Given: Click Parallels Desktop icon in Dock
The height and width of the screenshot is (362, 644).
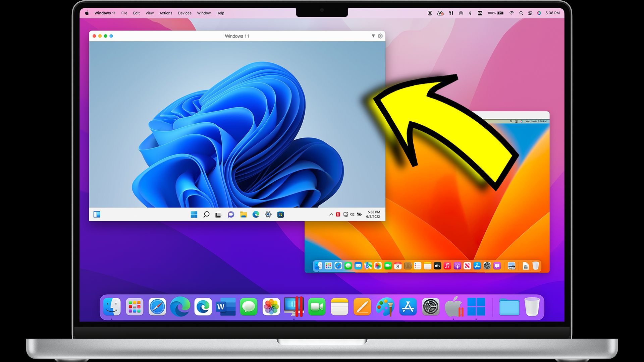Looking at the screenshot, I should click(294, 307).
